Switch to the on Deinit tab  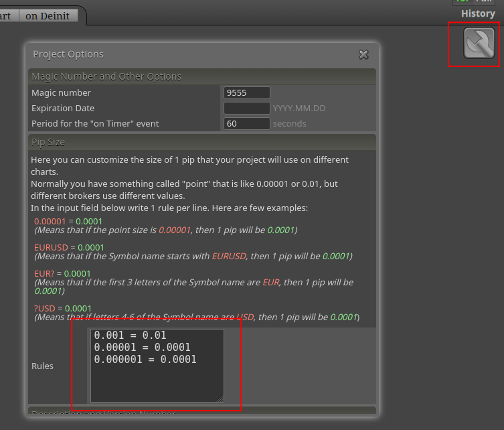(48, 16)
